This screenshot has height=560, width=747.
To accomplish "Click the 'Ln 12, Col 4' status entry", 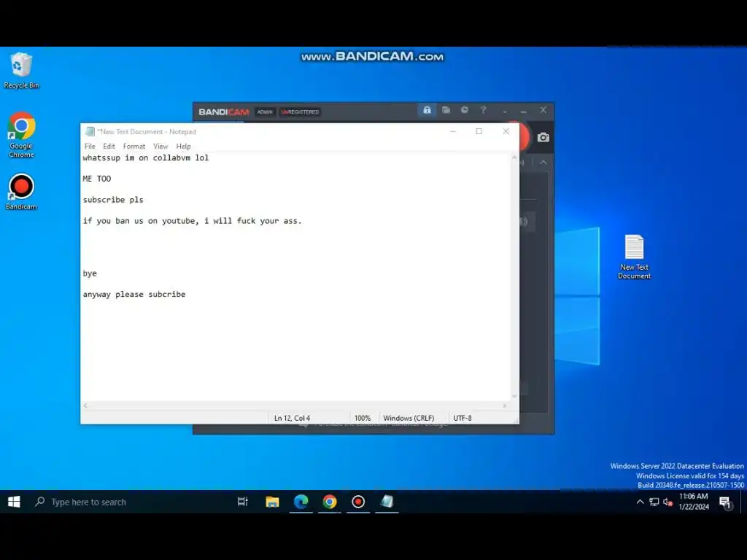I will tap(292, 418).
